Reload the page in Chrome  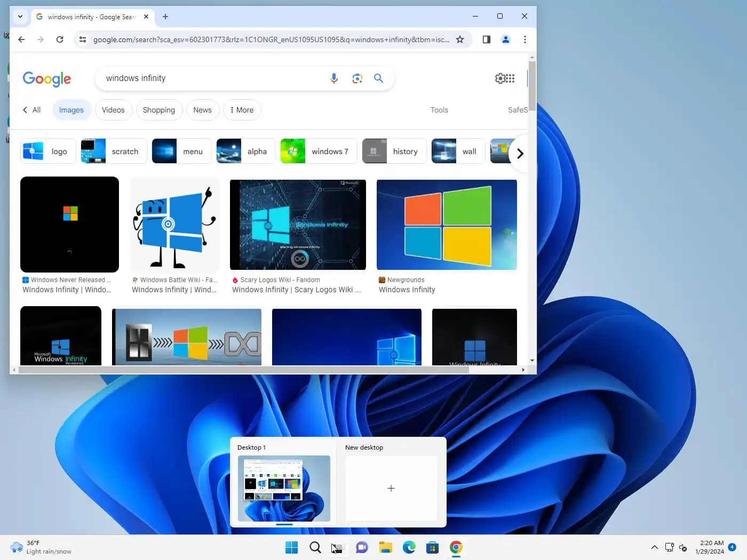click(60, 39)
